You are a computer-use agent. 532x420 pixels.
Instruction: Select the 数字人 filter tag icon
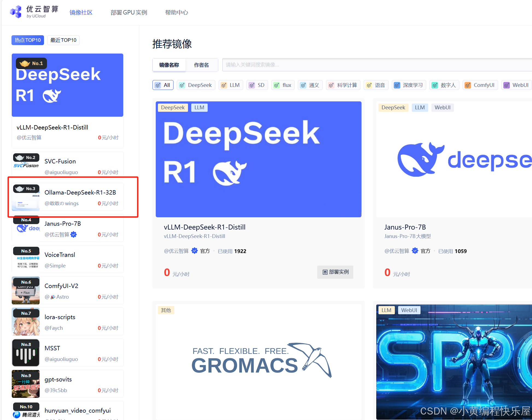pos(435,85)
